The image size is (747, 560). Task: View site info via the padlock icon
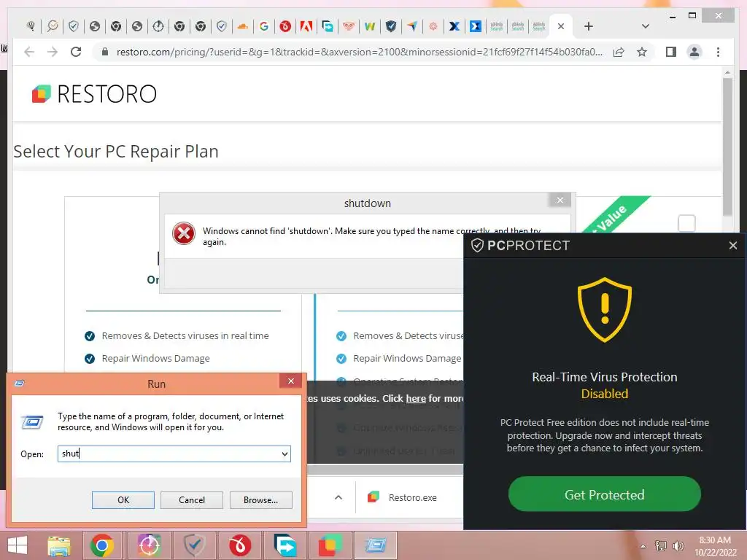click(x=105, y=52)
